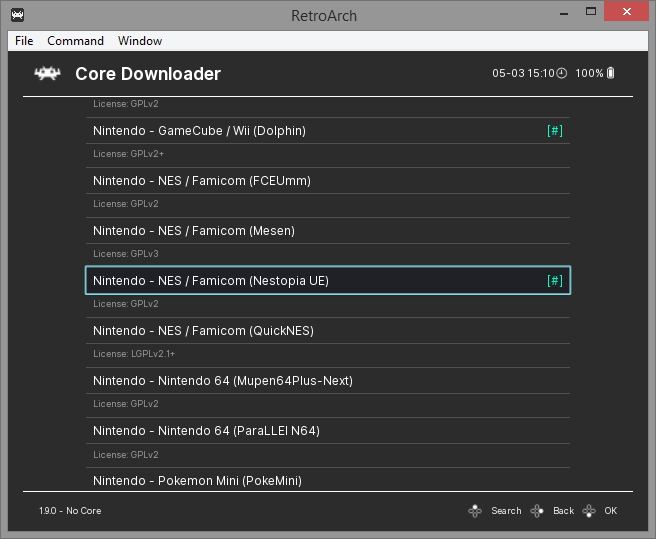Open the Window menu
The width and height of the screenshot is (656, 539).
point(140,41)
